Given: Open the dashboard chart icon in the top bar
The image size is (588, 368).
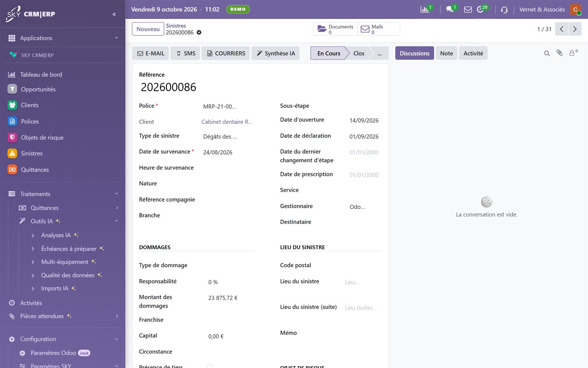Looking at the screenshot, I should point(425,10).
